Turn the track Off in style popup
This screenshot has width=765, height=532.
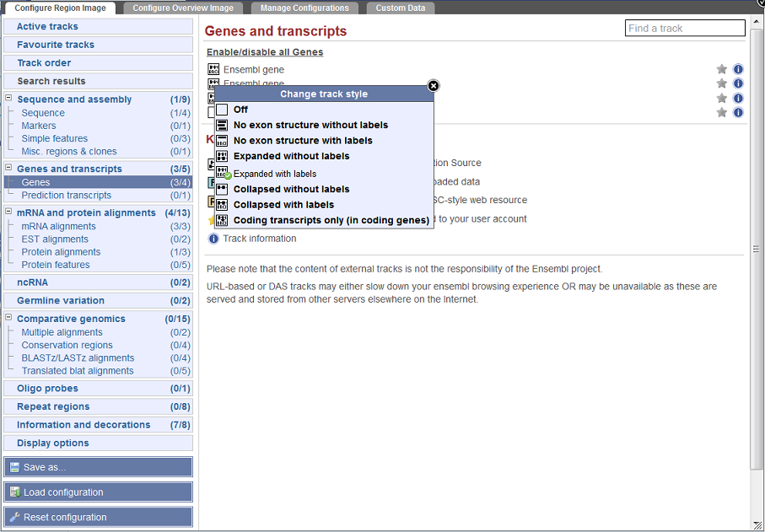(x=240, y=110)
